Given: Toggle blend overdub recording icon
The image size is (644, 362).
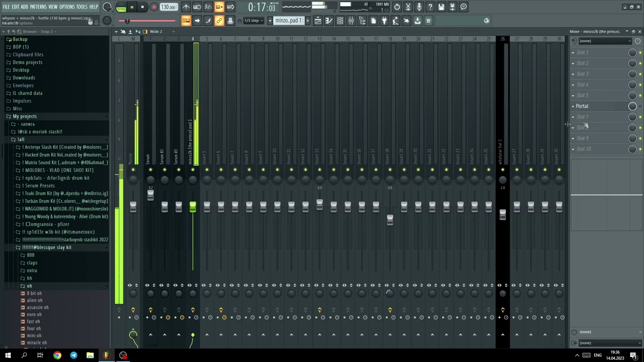Looking at the screenshot, I should coord(219,7).
